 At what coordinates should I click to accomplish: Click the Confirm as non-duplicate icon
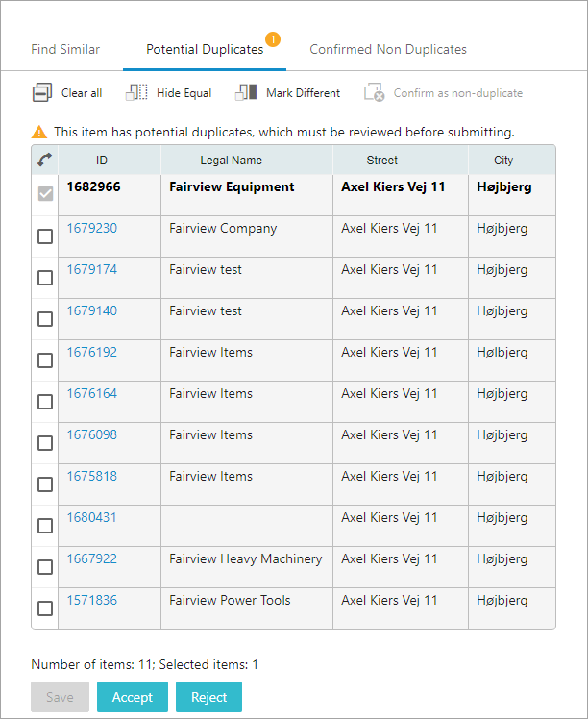(x=374, y=93)
